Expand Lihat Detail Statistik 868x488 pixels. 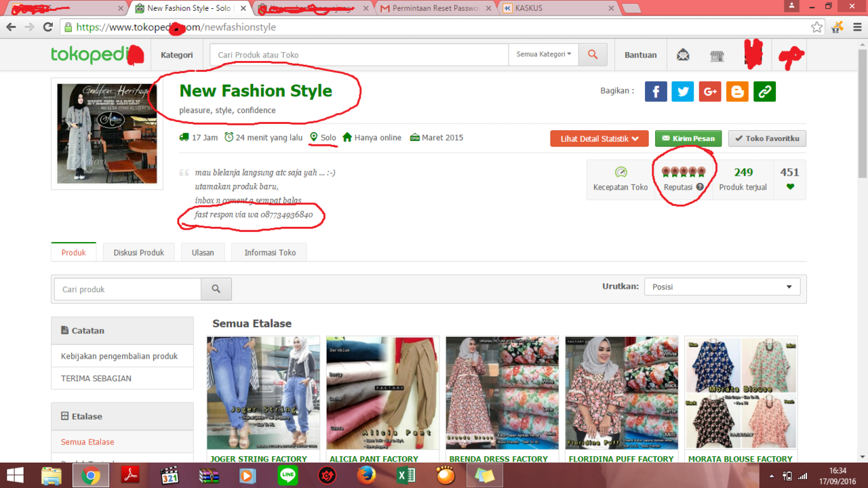pos(599,139)
